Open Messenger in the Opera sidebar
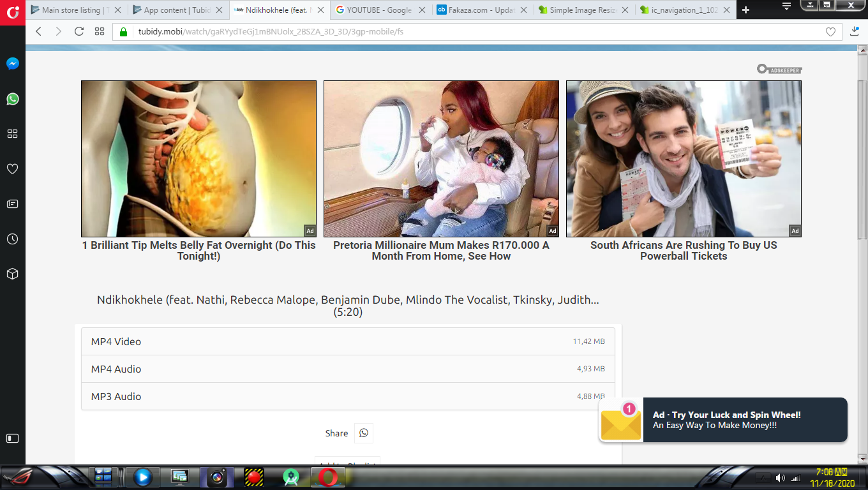Viewport: 868px width, 490px height. pos(12,64)
